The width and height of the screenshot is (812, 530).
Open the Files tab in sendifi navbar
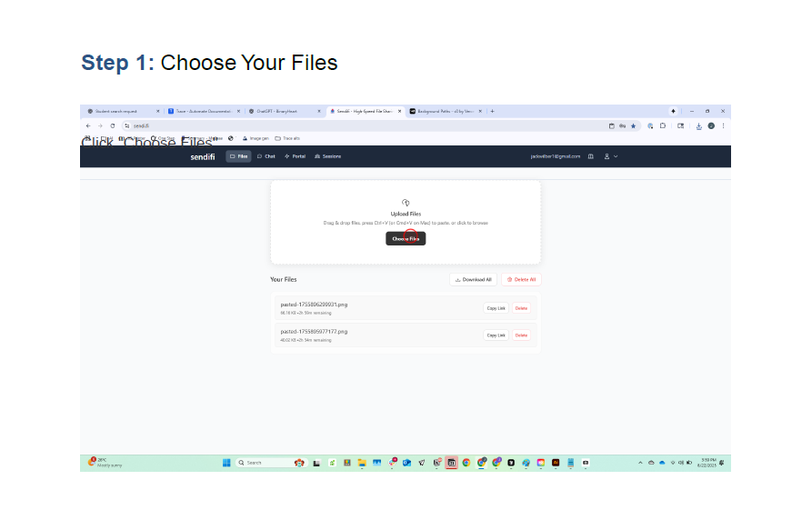(x=239, y=156)
